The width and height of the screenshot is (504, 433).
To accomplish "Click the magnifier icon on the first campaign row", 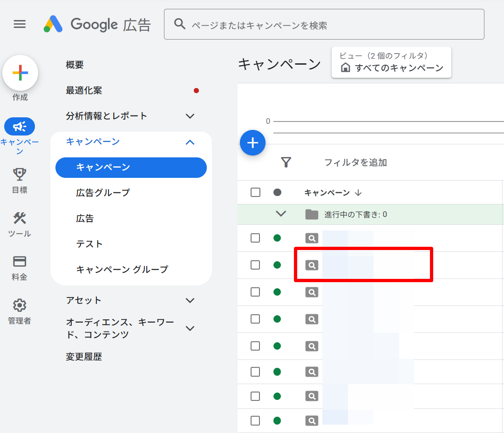I will 312,237.
